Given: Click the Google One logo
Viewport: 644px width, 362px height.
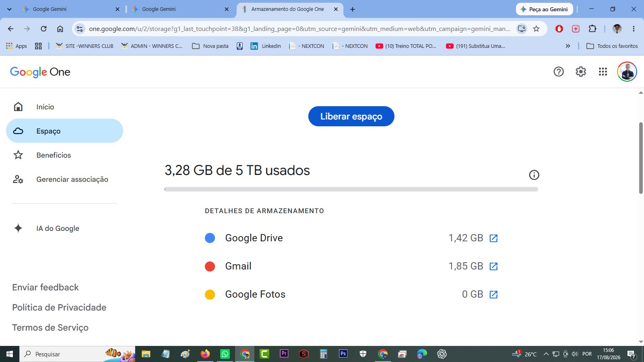Looking at the screenshot, I should (40, 72).
